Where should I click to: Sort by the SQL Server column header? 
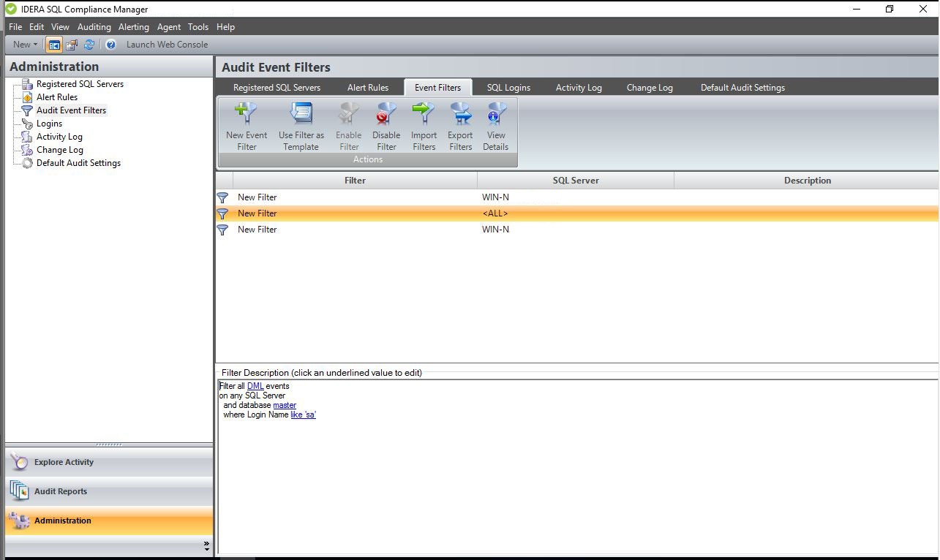pyautogui.click(x=575, y=181)
